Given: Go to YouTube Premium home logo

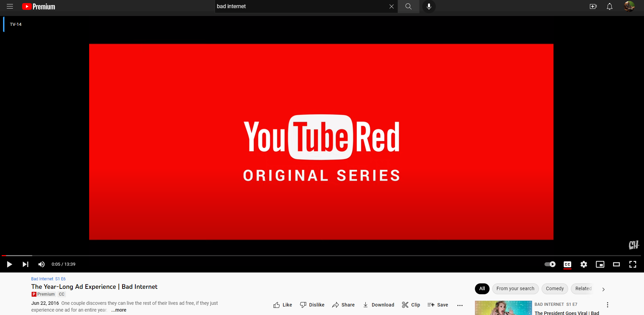Looking at the screenshot, I should tap(38, 6).
